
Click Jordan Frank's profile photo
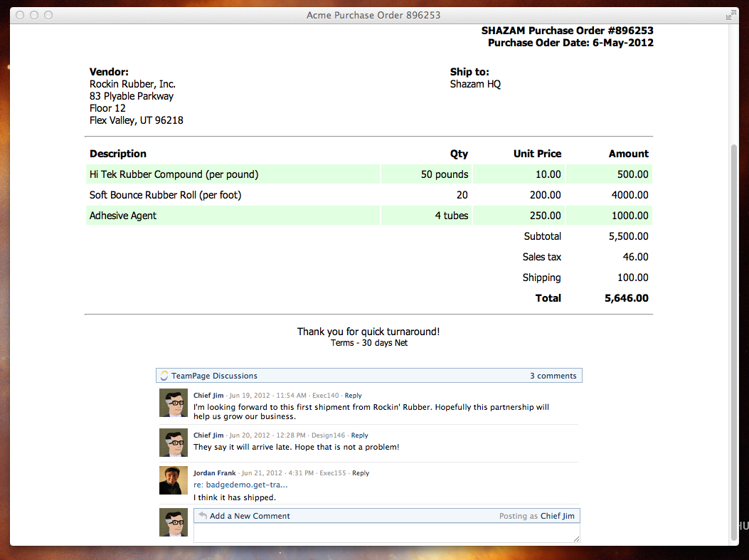[x=173, y=480]
